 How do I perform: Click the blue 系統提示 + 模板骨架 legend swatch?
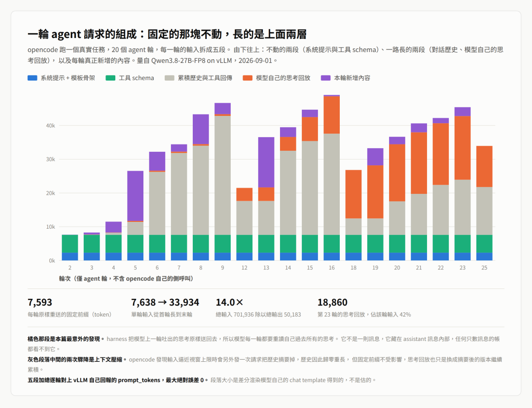pos(32,78)
